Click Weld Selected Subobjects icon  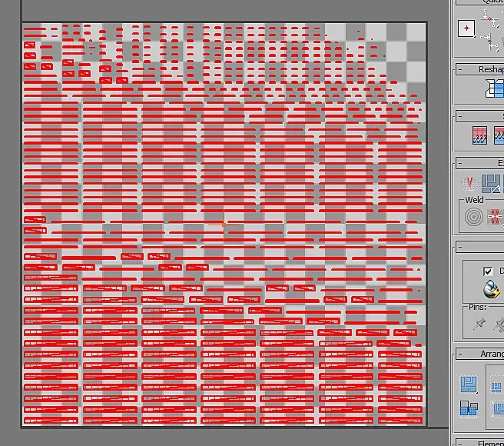tap(495, 217)
